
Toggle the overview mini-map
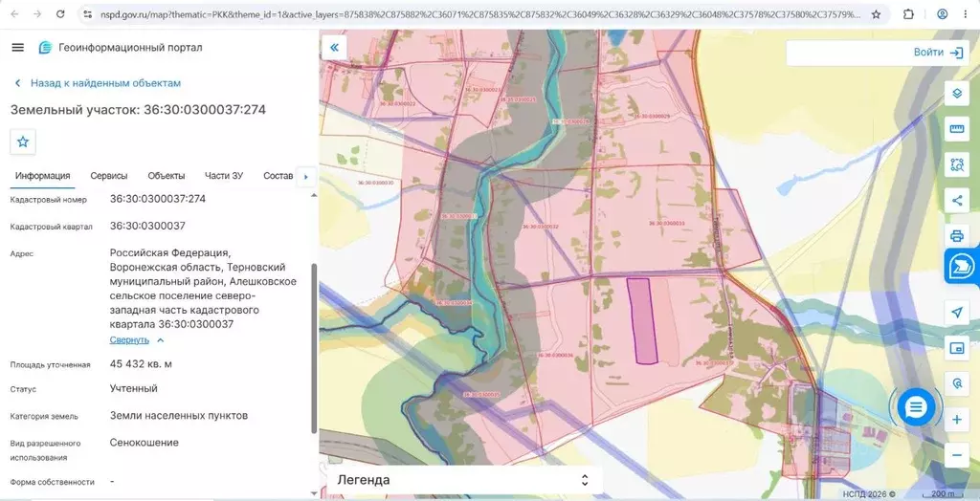click(x=956, y=348)
